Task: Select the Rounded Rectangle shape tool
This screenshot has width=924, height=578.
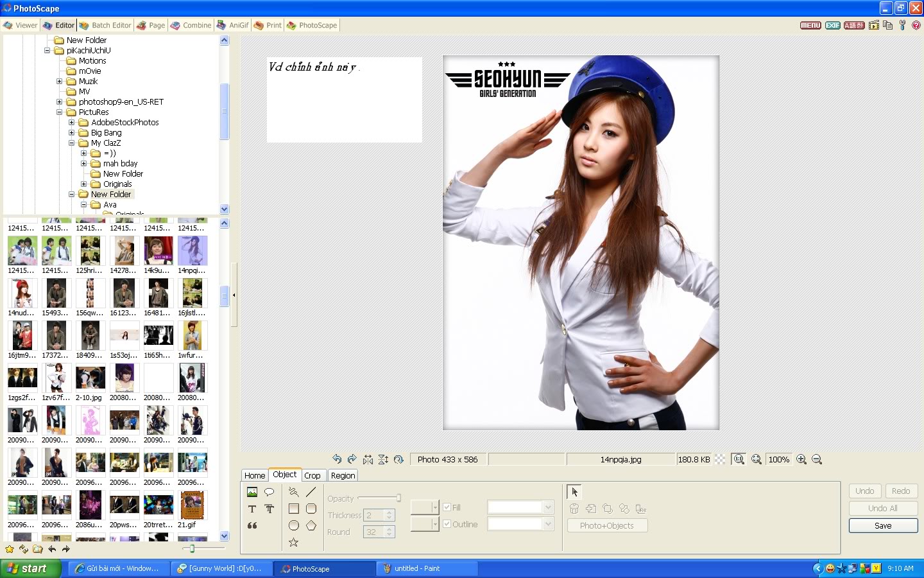Action: click(x=311, y=509)
